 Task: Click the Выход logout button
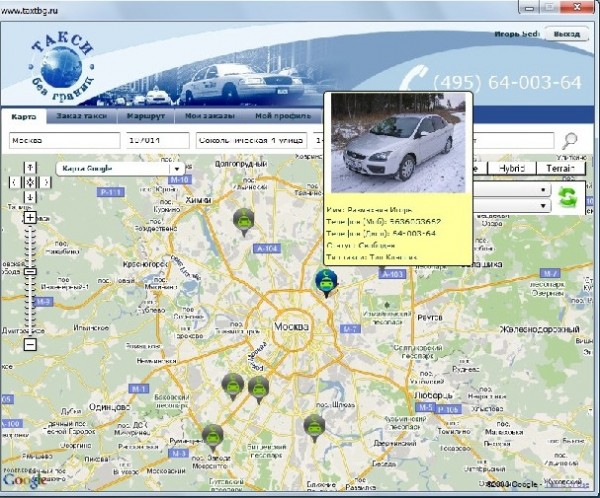point(567,34)
